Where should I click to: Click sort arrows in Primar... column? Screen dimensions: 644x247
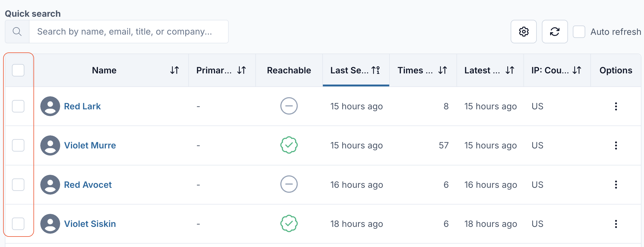click(241, 70)
